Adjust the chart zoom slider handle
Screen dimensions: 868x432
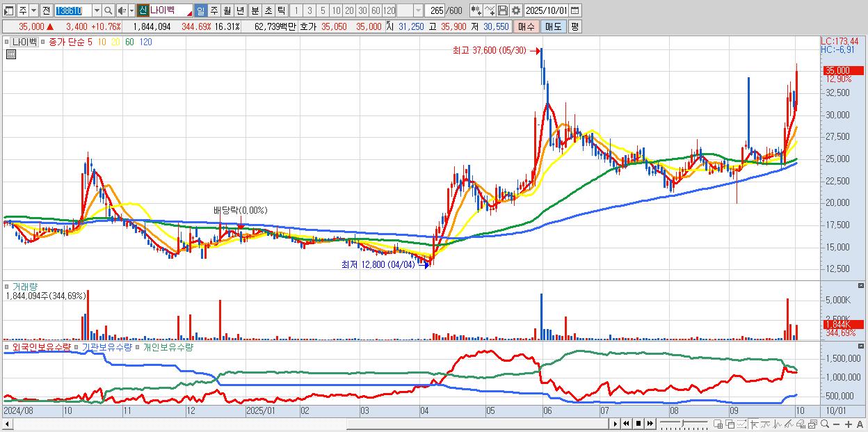[682, 423]
